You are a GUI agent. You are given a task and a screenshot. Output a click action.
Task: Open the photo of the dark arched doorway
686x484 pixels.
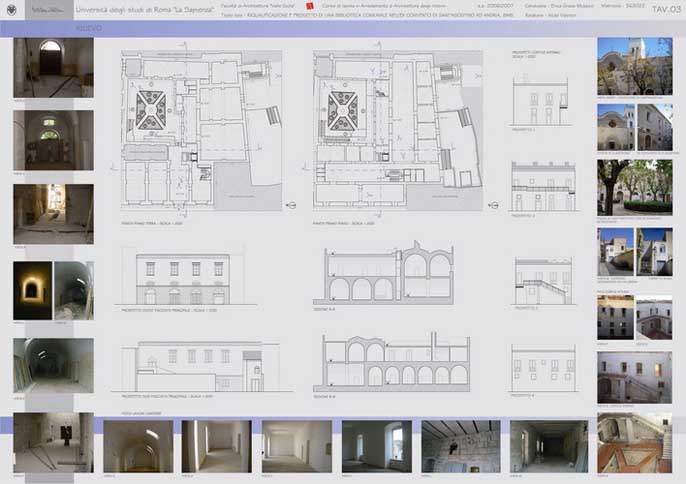click(x=53, y=68)
